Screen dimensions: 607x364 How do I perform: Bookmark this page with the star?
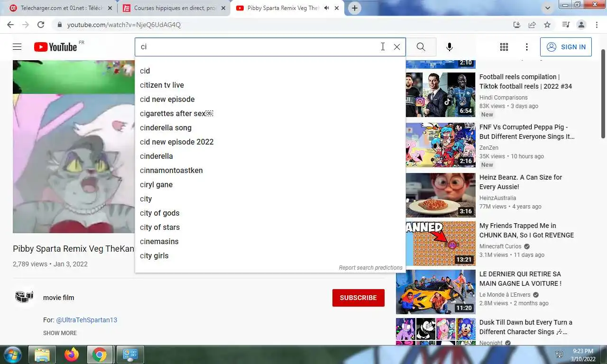pos(547,25)
